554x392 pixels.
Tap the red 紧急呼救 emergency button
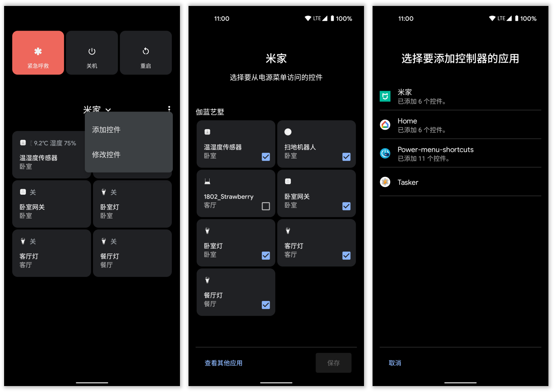tap(38, 53)
